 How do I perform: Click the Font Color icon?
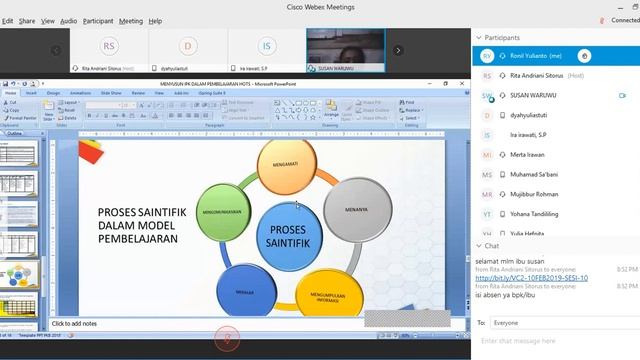point(155,116)
